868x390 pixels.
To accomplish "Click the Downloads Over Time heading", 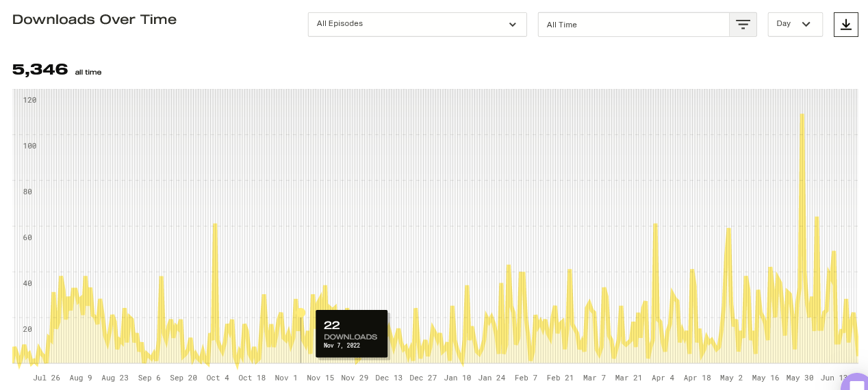I will click(94, 20).
